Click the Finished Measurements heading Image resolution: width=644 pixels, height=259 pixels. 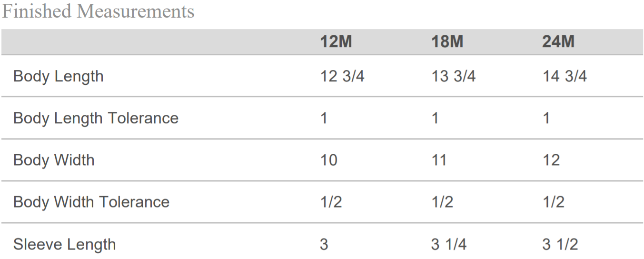[98, 11]
